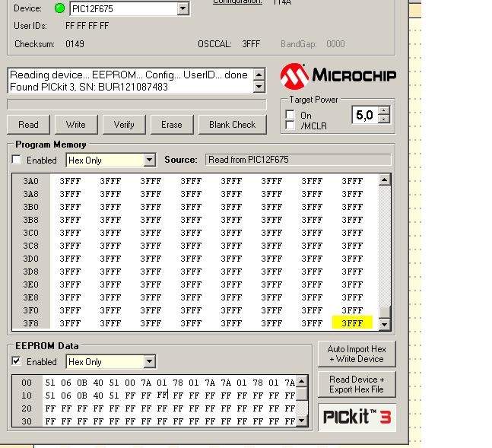This screenshot has width=492, height=448.
Task: Click the Blank Check button
Action: (x=233, y=125)
